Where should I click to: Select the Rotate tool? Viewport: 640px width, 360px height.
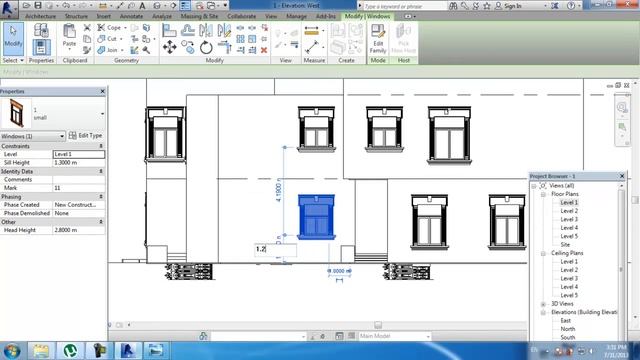coord(206,47)
